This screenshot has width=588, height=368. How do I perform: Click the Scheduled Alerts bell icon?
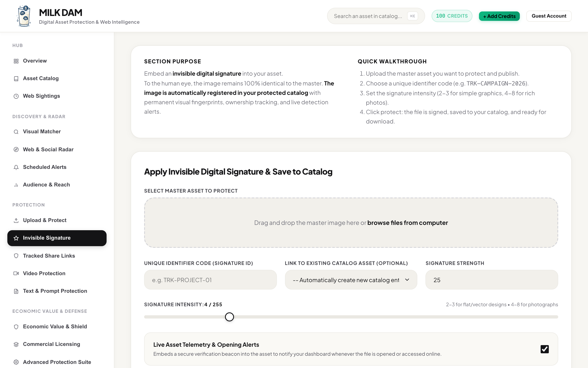(x=16, y=167)
